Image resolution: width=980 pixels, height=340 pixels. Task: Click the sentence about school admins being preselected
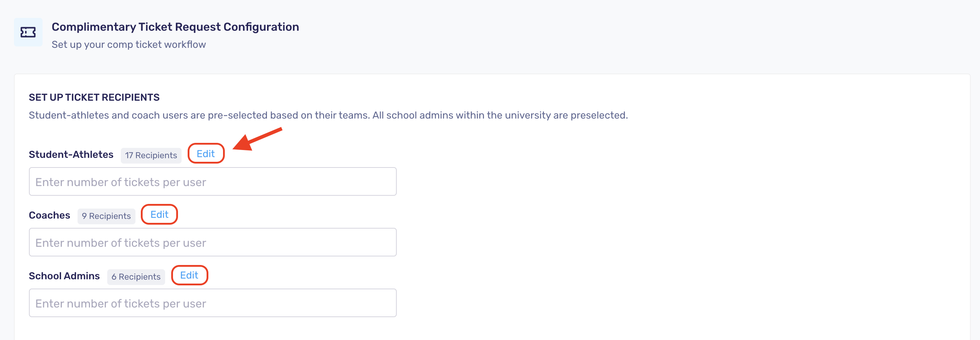(500, 115)
